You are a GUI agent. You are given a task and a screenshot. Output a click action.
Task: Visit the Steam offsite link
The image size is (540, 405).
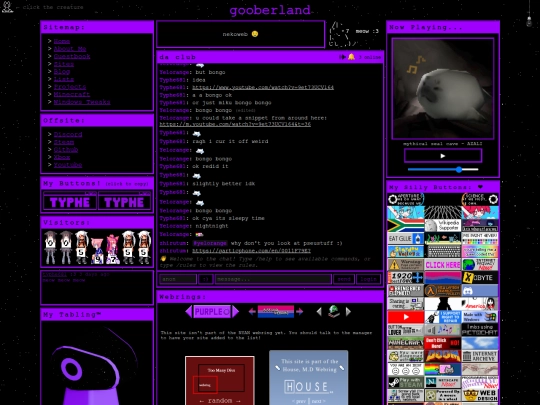click(64, 142)
